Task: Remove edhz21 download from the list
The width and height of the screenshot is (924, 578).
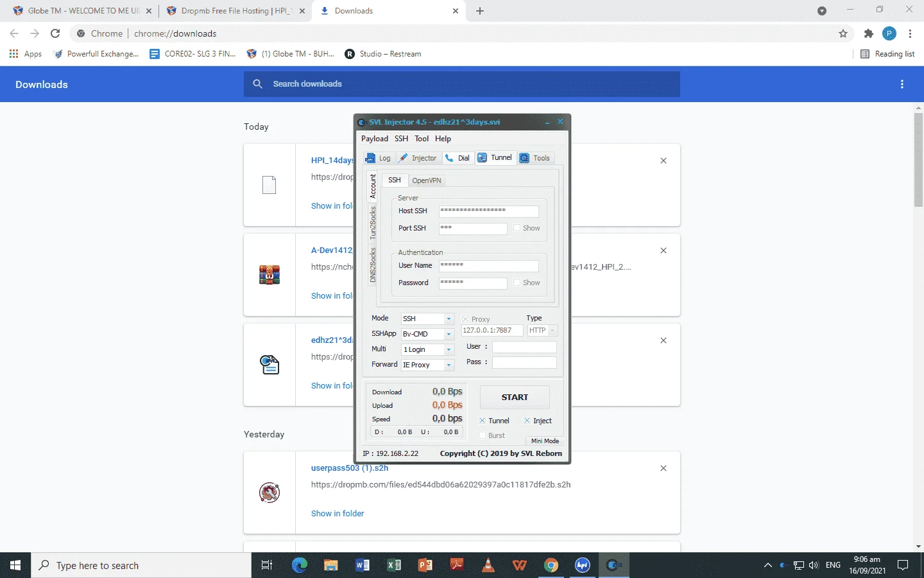Action: [663, 340]
